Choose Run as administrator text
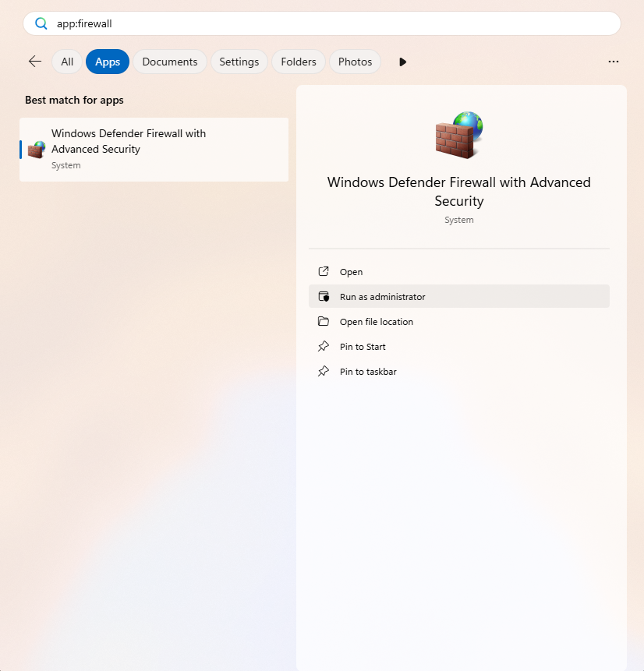The width and height of the screenshot is (644, 671). click(383, 297)
